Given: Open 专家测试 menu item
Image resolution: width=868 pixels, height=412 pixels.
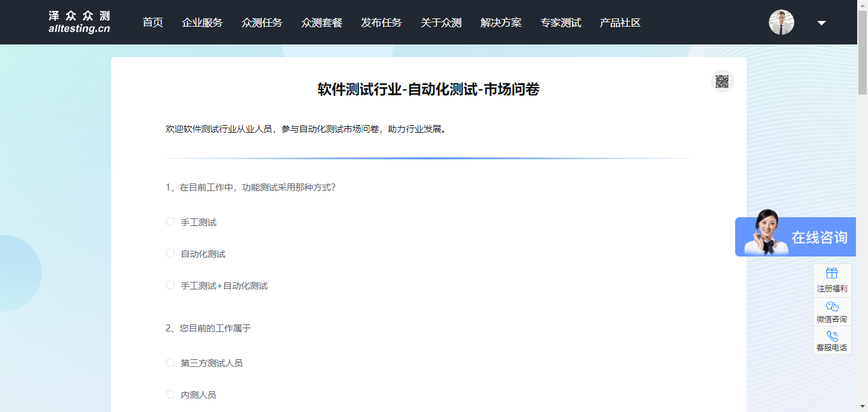Looking at the screenshot, I should point(560,23).
